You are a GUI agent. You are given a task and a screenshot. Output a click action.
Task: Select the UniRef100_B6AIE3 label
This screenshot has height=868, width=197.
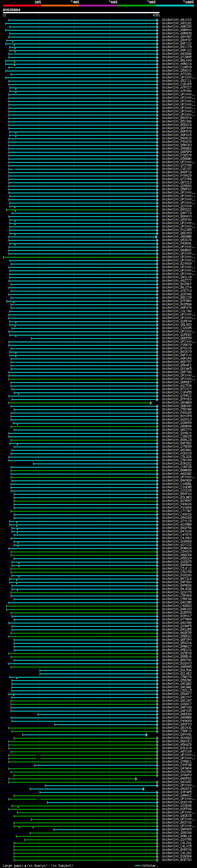177,741
